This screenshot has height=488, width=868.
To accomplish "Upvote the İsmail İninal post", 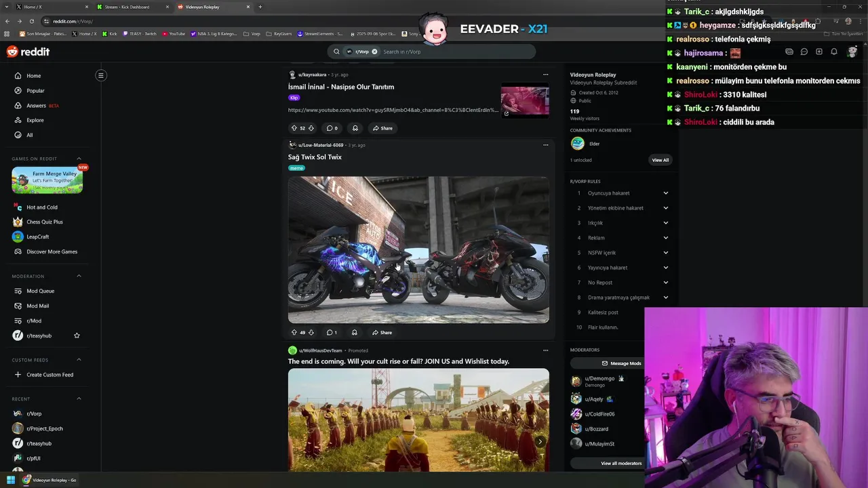I will (x=294, y=128).
